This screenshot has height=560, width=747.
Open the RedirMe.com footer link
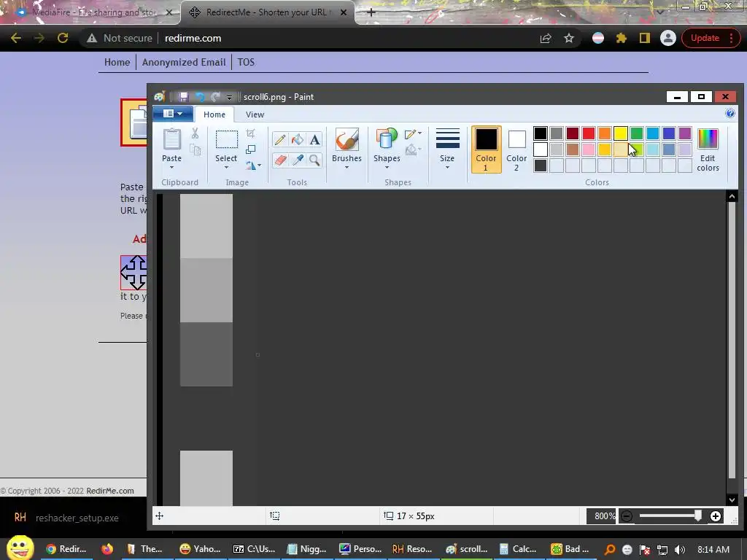(x=110, y=491)
